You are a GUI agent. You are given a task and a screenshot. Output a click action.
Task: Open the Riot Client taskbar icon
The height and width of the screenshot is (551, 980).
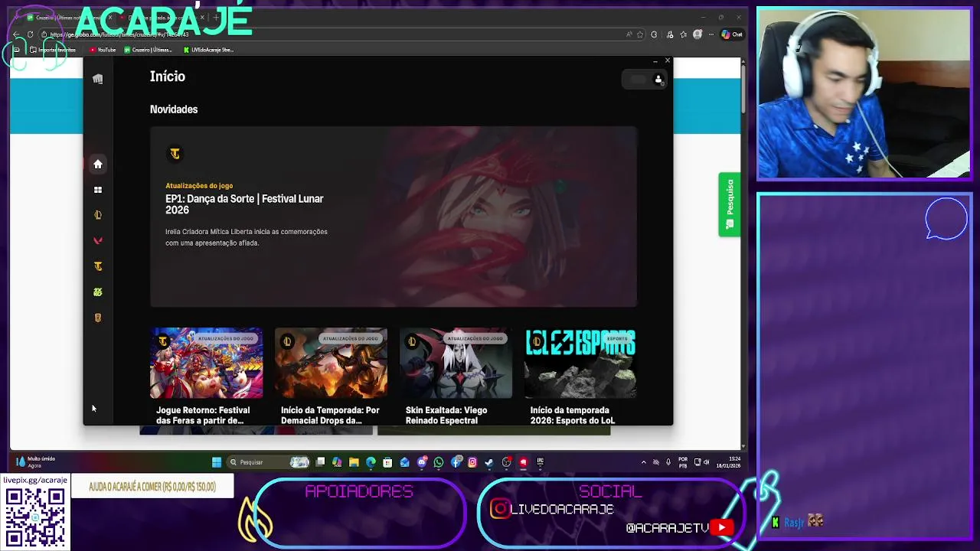click(523, 461)
